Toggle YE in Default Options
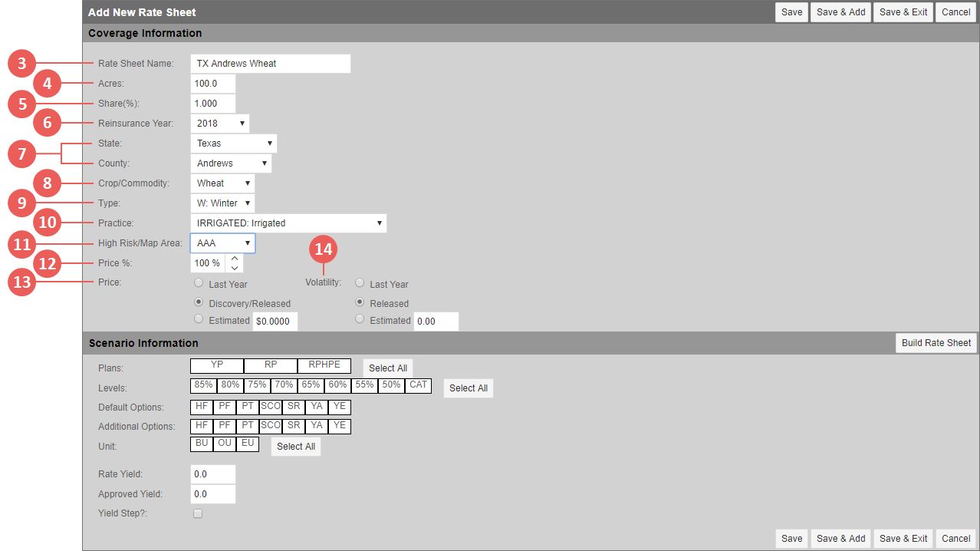This screenshot has height=551, width=980. [x=339, y=407]
